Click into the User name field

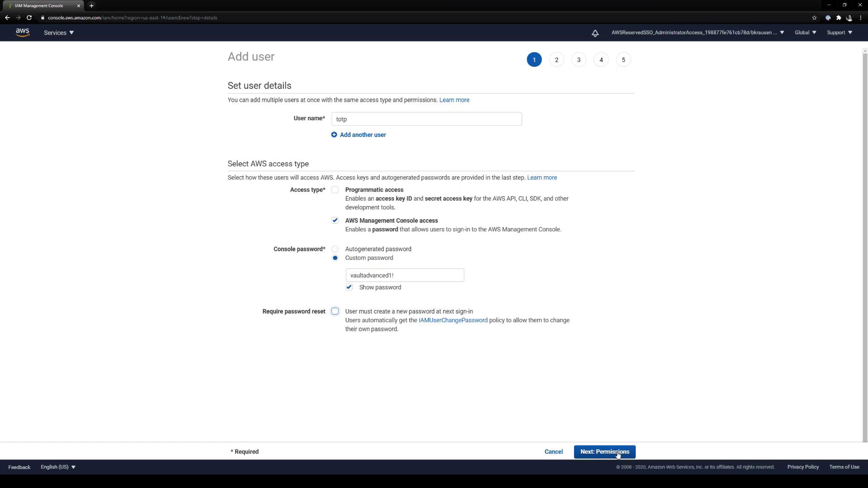click(426, 119)
